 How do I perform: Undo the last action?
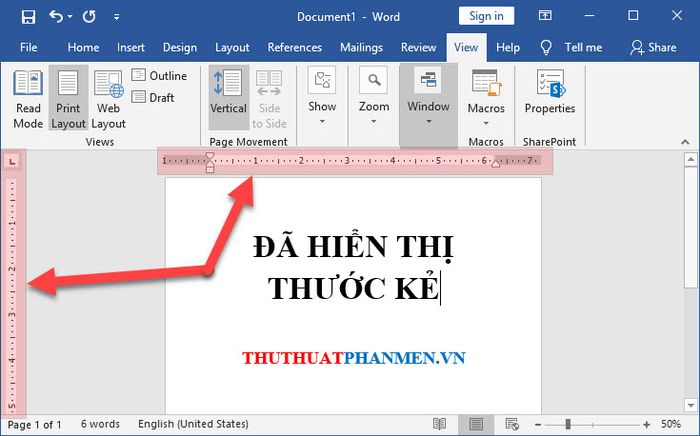click(56, 17)
